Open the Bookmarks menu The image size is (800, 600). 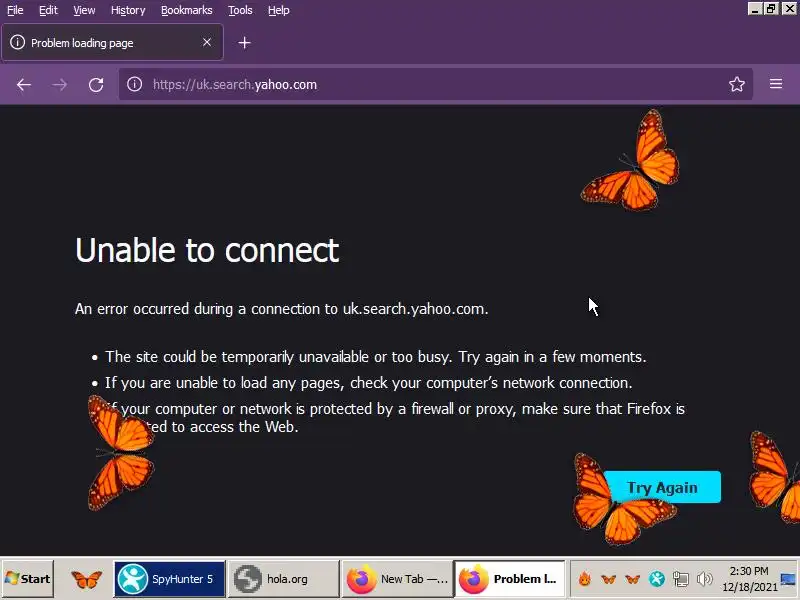[x=187, y=10]
